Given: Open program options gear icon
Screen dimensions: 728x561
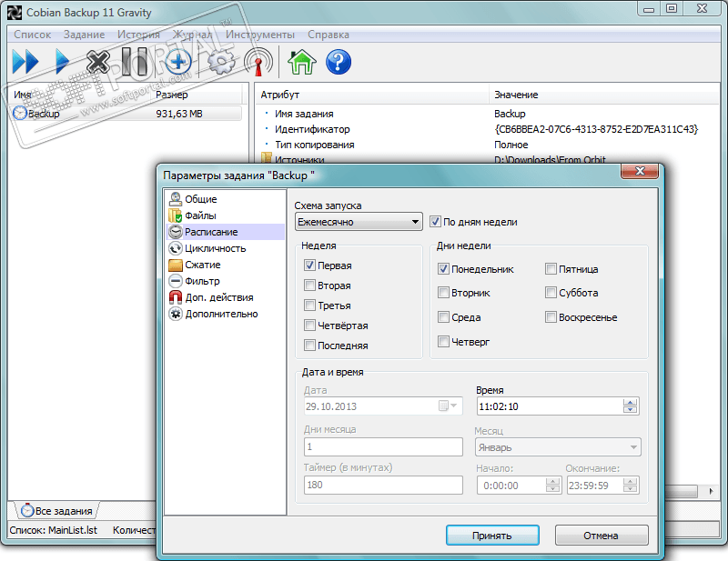Looking at the screenshot, I should (x=221, y=61).
